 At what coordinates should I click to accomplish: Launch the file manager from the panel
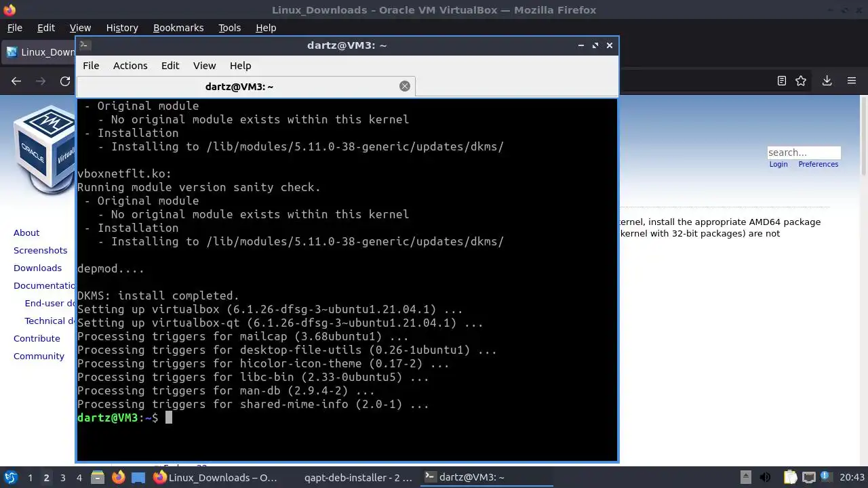coord(98,477)
